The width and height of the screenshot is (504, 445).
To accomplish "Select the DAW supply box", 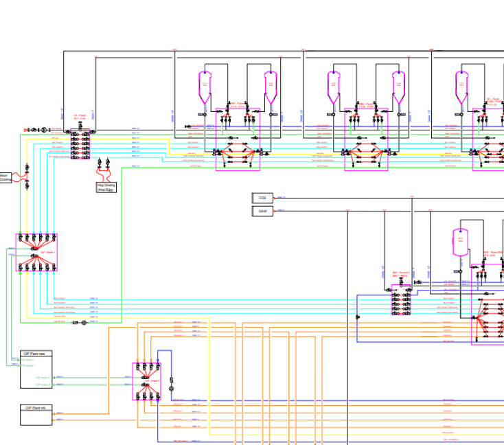I will pos(262,211).
